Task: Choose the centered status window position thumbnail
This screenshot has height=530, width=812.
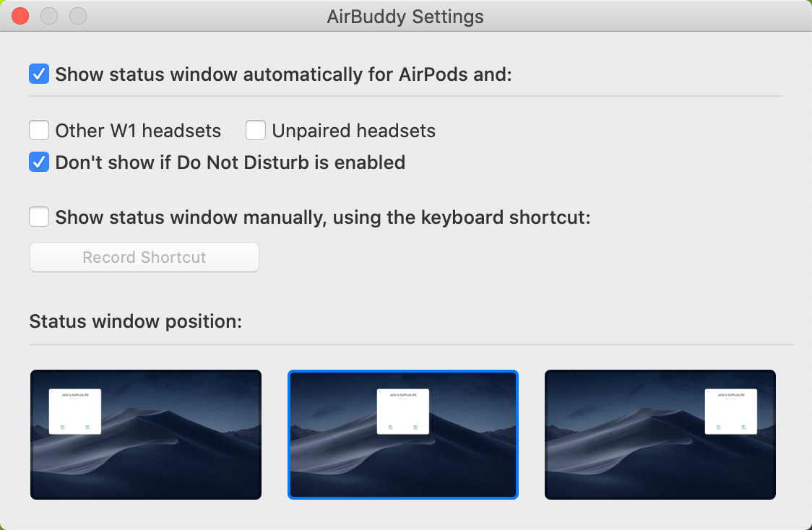Action: click(403, 434)
